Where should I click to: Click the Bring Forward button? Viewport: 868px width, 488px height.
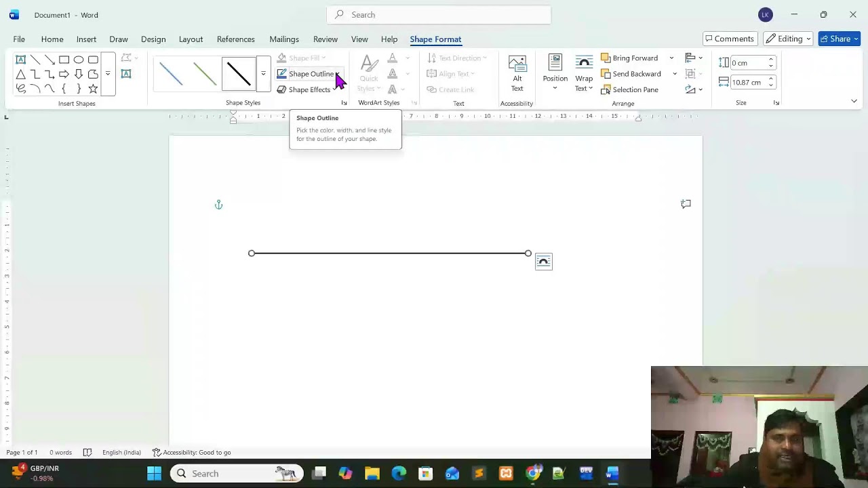pyautogui.click(x=629, y=58)
